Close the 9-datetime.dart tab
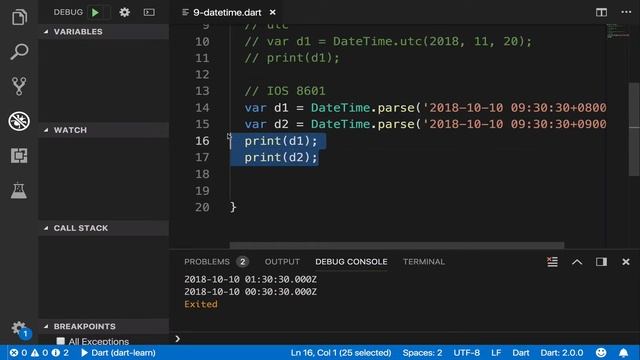This screenshot has width=640, height=360. 272,13
